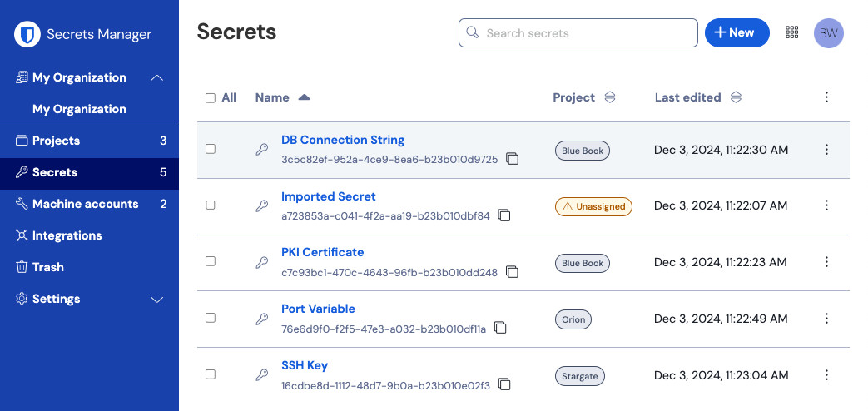Open the app switcher grid icon
The image size is (868, 411).
tap(792, 32)
